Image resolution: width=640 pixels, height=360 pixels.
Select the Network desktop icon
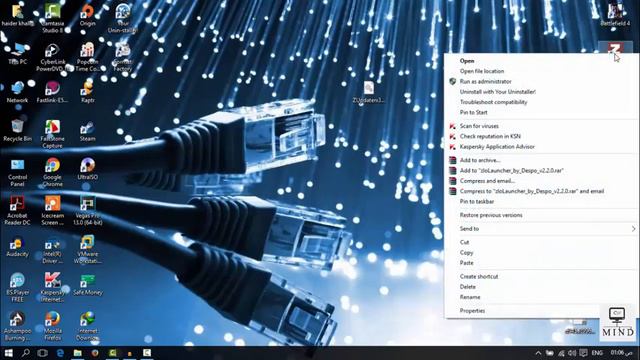18,92
